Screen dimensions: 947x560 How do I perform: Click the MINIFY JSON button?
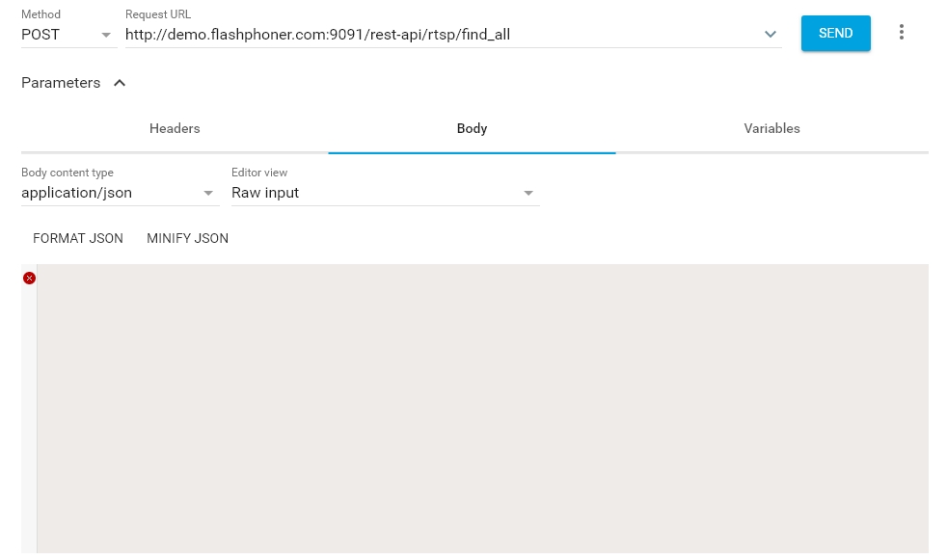tap(187, 238)
